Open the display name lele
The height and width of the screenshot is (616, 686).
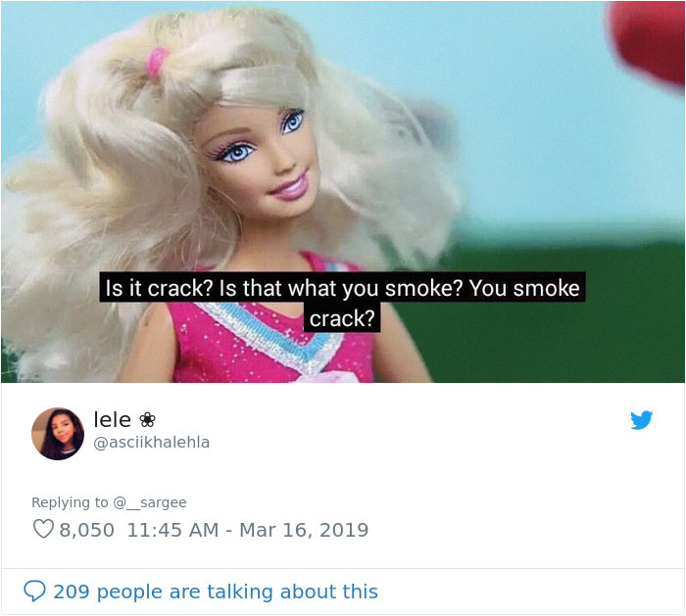tap(113, 420)
